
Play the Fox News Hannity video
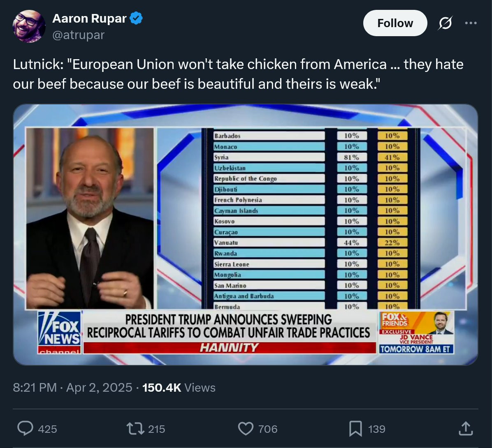pos(246,234)
